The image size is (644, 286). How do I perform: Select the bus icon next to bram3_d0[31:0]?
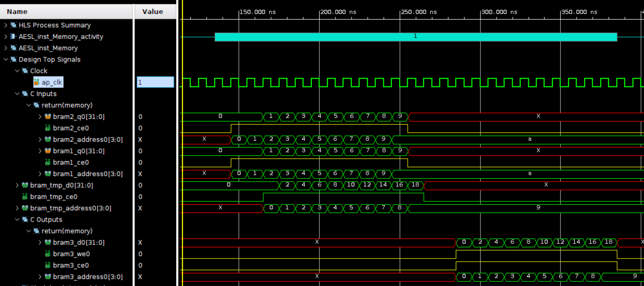coord(48,242)
